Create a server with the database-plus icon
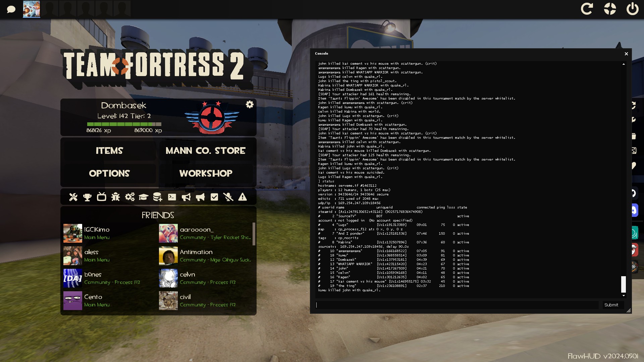 [158, 197]
